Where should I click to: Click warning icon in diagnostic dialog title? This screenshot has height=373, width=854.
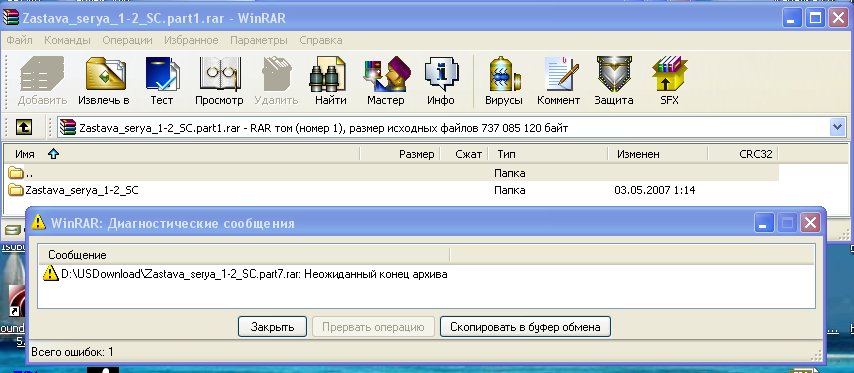[x=38, y=222]
